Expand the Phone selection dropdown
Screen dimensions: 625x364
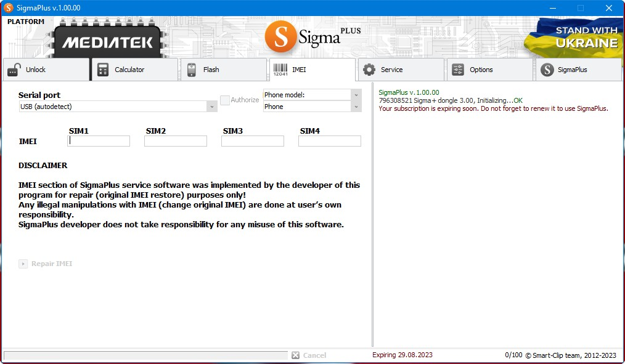[356, 107]
